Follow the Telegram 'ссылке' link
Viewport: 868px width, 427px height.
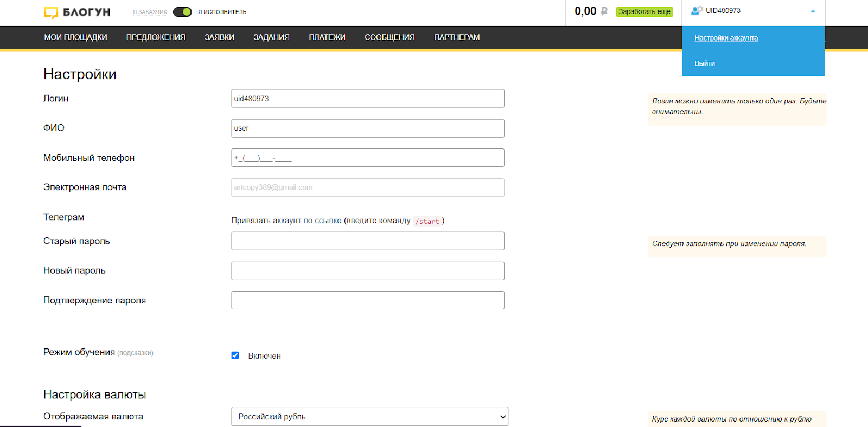[328, 221]
